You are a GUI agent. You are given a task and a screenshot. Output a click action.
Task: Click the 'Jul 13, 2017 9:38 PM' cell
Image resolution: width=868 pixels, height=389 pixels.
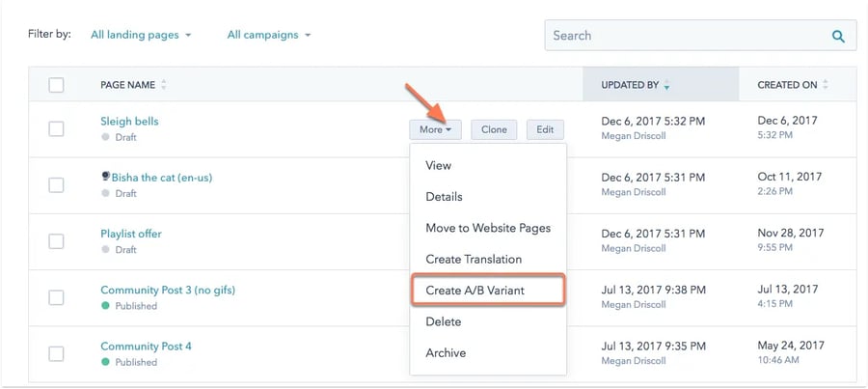coord(653,290)
